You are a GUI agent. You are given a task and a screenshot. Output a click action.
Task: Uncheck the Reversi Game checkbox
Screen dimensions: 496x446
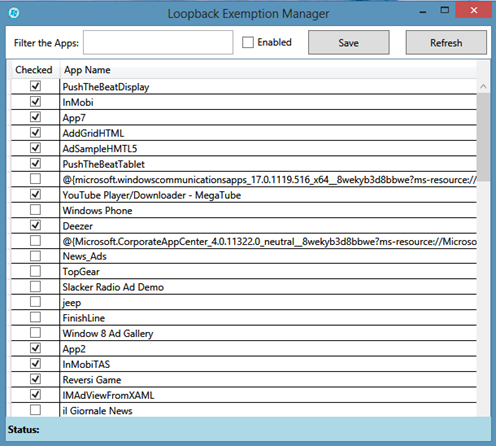[35, 379]
